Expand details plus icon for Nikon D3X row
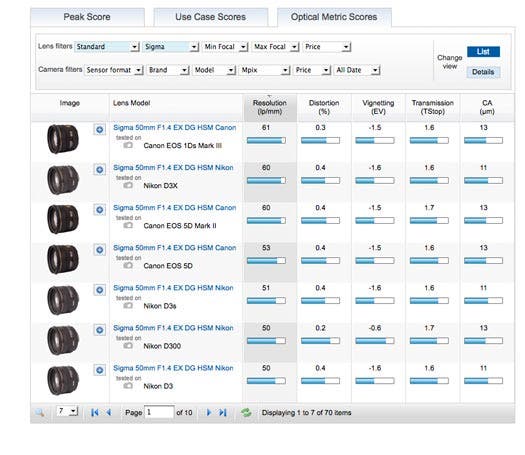This screenshot has width=525, height=455. [99, 170]
